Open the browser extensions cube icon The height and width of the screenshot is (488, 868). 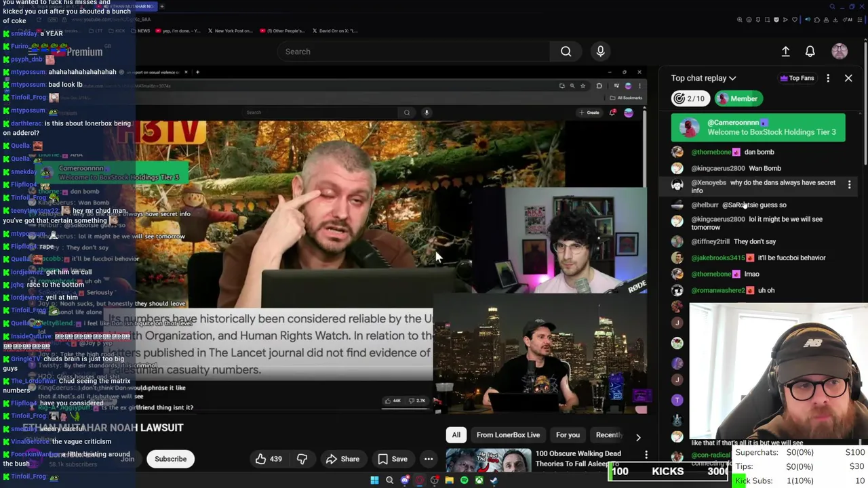coord(817,20)
